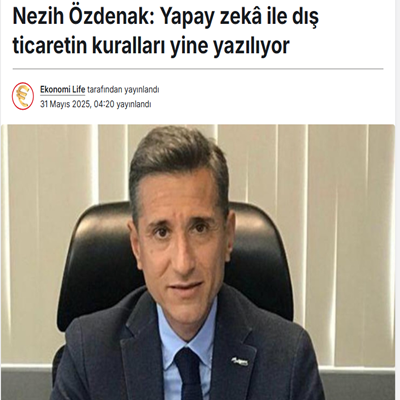400x400 pixels.
Task: Click the vertical blinds in photo background
Action: tap(347, 233)
